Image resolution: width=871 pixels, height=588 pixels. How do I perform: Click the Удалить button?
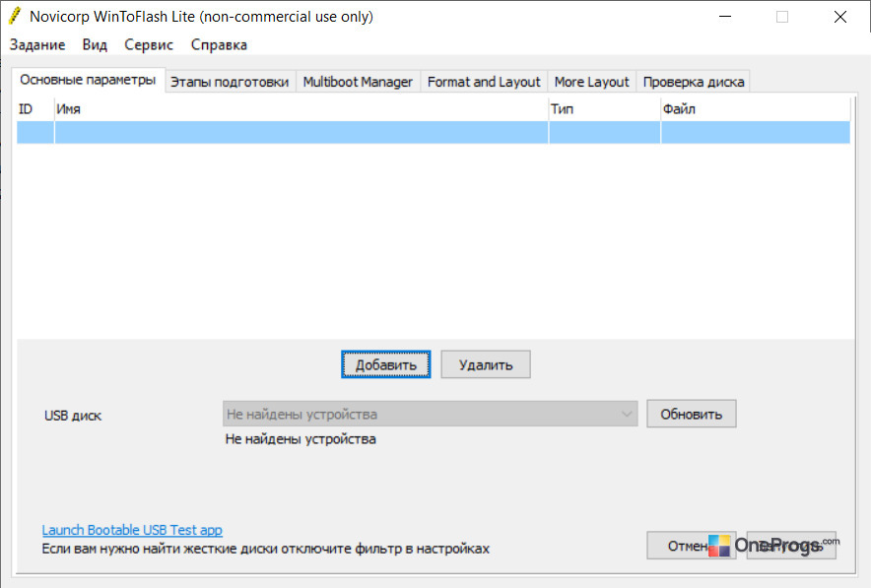(x=486, y=364)
